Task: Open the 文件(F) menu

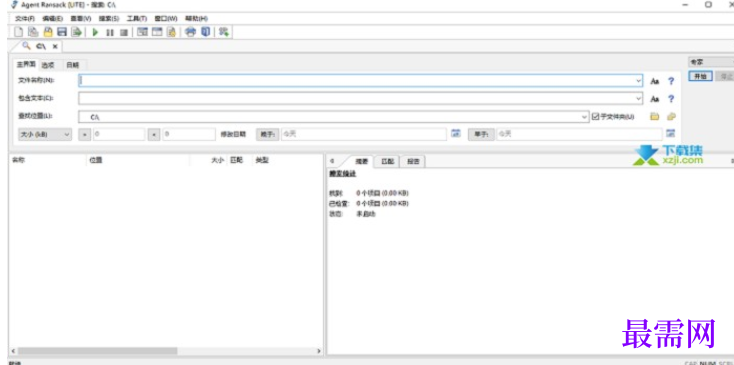Action: pos(25,19)
